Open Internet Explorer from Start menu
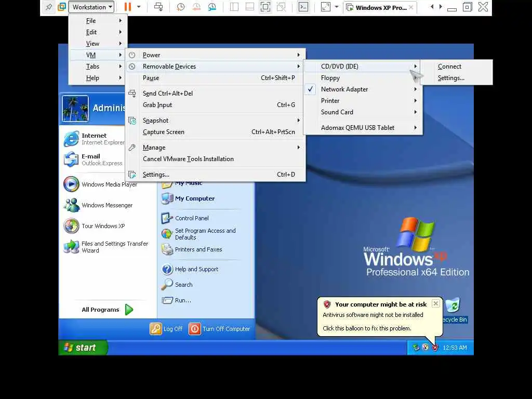 [x=94, y=139]
